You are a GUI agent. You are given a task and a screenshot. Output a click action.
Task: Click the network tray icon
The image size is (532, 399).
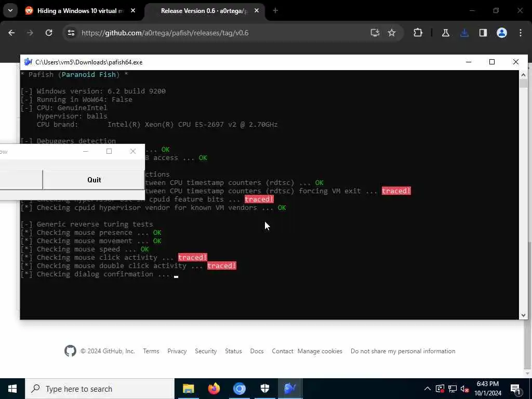point(453,389)
